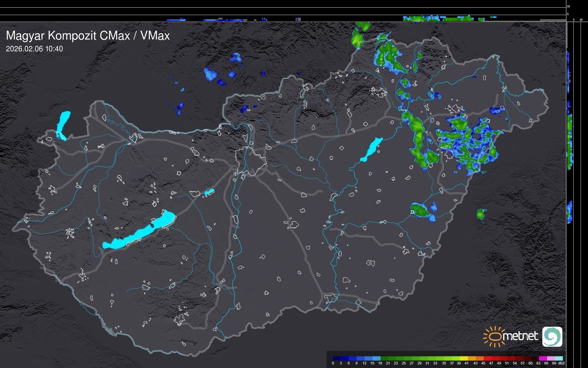Click the metnet wordmark text

[520, 336]
